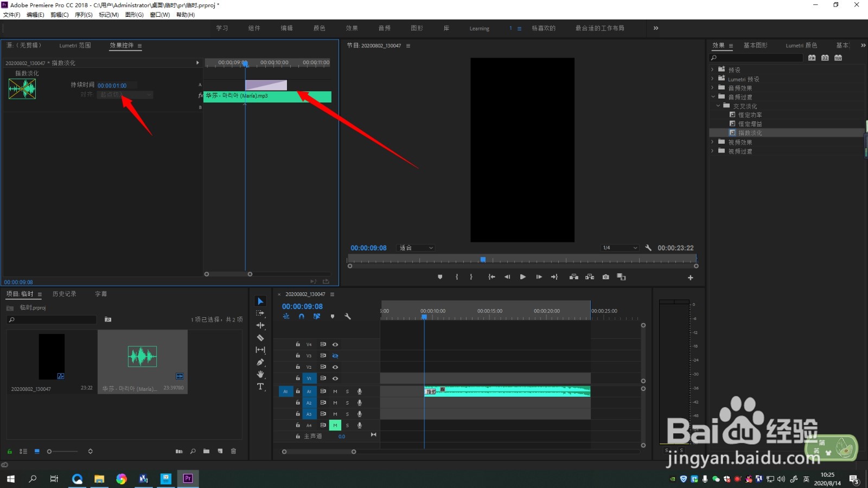Add marker in program monitor
868x488 pixels.
[440, 277]
